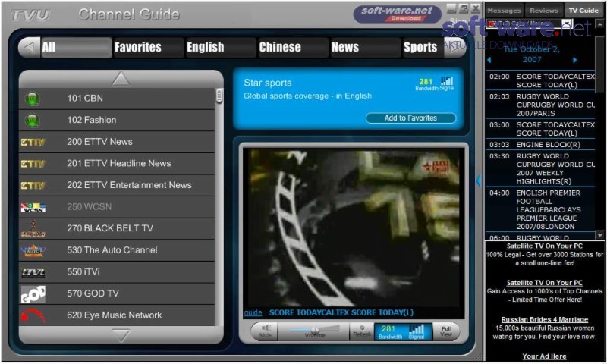Click the ETTV logo beside 200 ETTV News
The height and width of the screenshot is (364, 607).
pos(33,142)
